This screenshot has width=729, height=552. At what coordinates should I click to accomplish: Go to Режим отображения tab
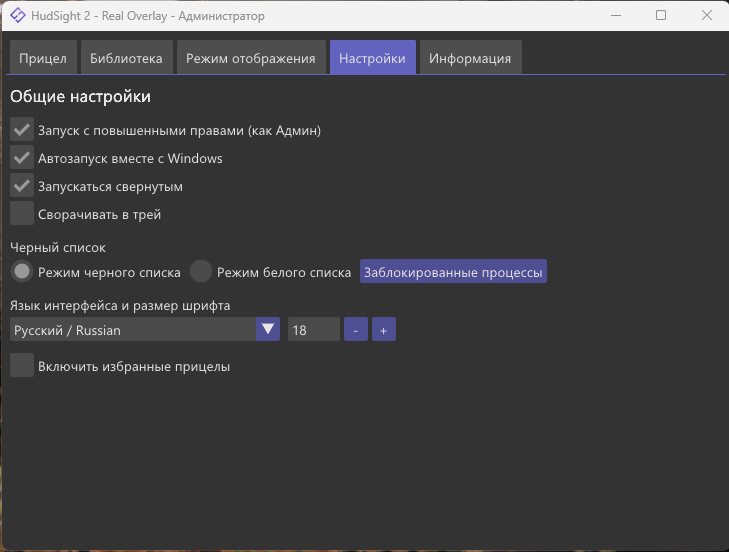click(251, 58)
